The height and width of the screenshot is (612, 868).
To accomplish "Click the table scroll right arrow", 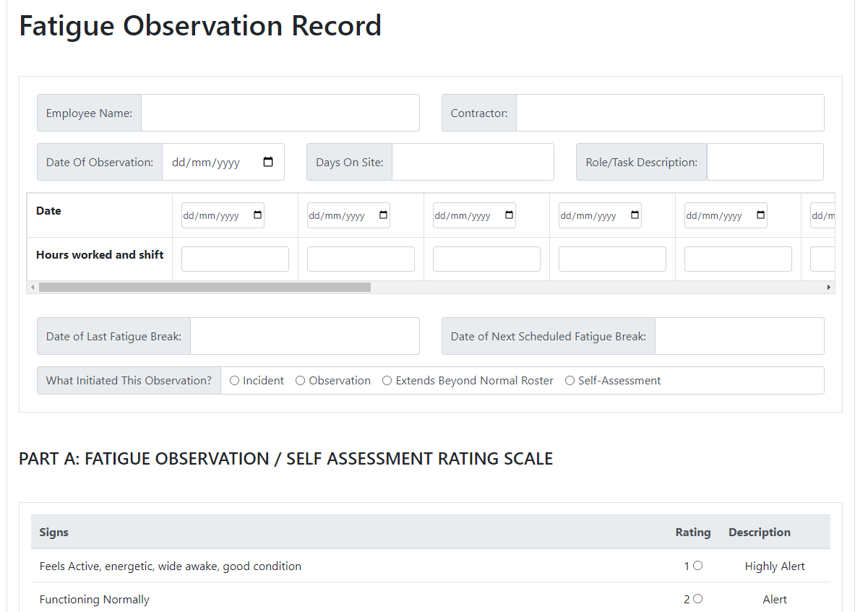I will [828, 287].
